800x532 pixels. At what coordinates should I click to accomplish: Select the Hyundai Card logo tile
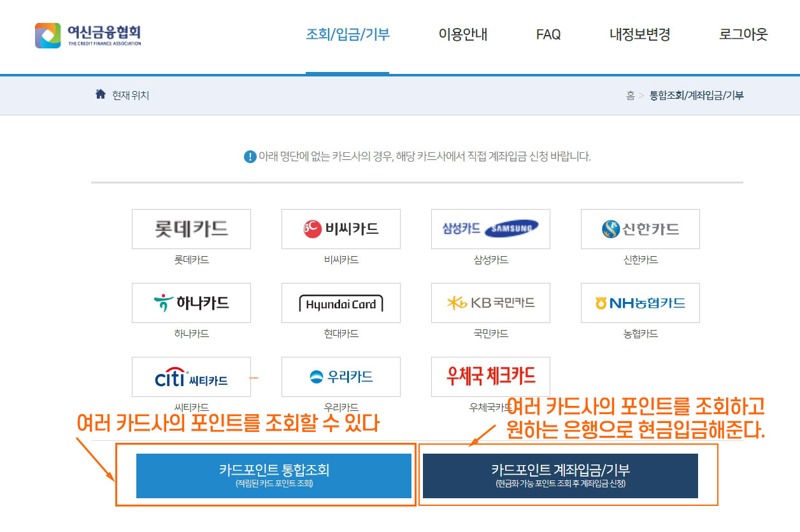[341, 303]
